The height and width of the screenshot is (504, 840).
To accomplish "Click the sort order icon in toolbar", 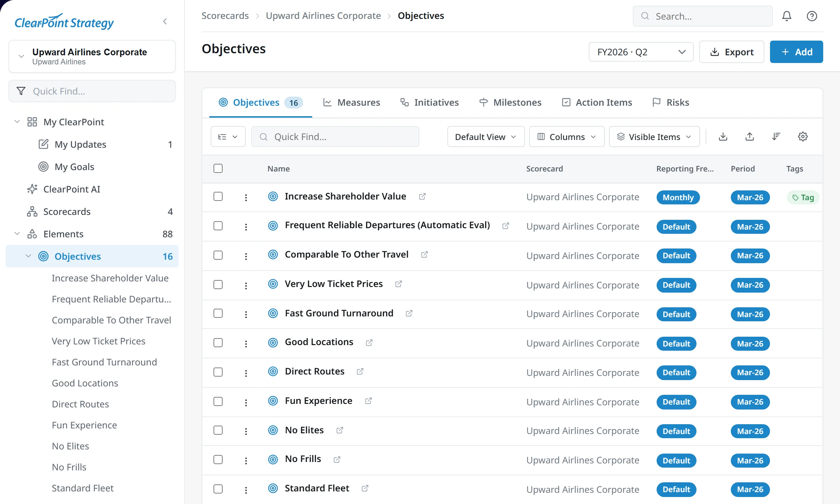I will point(776,136).
